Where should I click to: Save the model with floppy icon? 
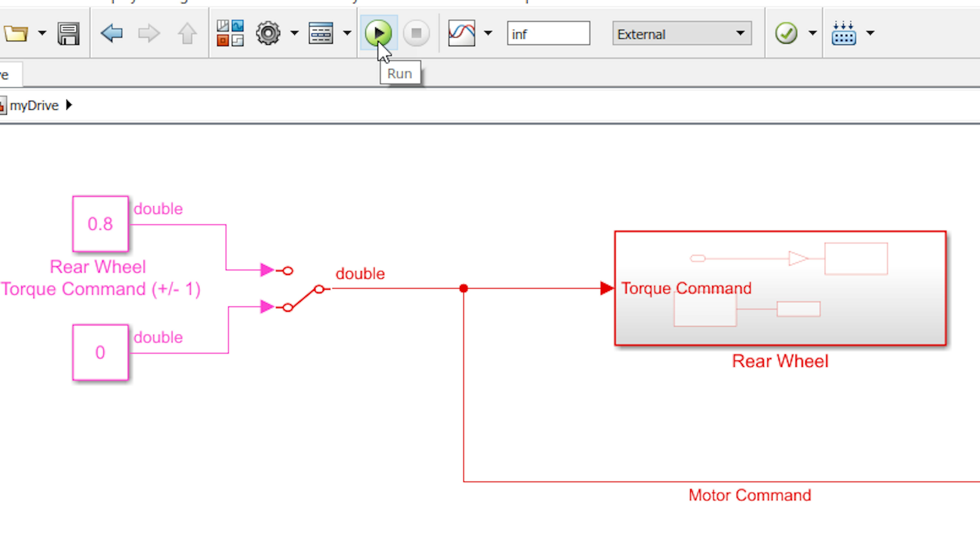pyautogui.click(x=68, y=33)
